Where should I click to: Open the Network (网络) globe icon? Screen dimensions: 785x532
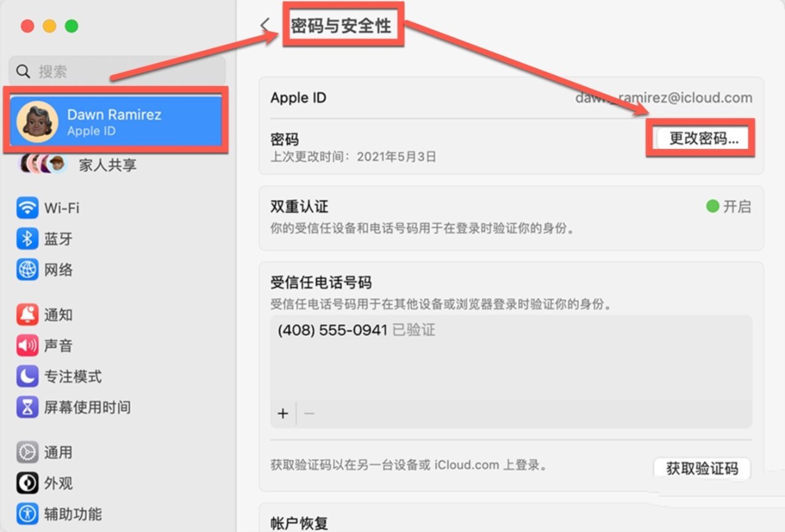(x=27, y=269)
